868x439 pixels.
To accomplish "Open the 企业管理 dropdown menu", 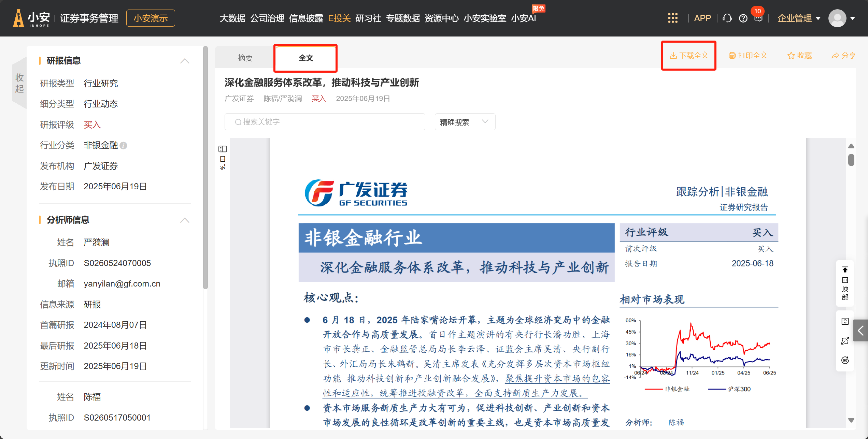I will click(799, 18).
